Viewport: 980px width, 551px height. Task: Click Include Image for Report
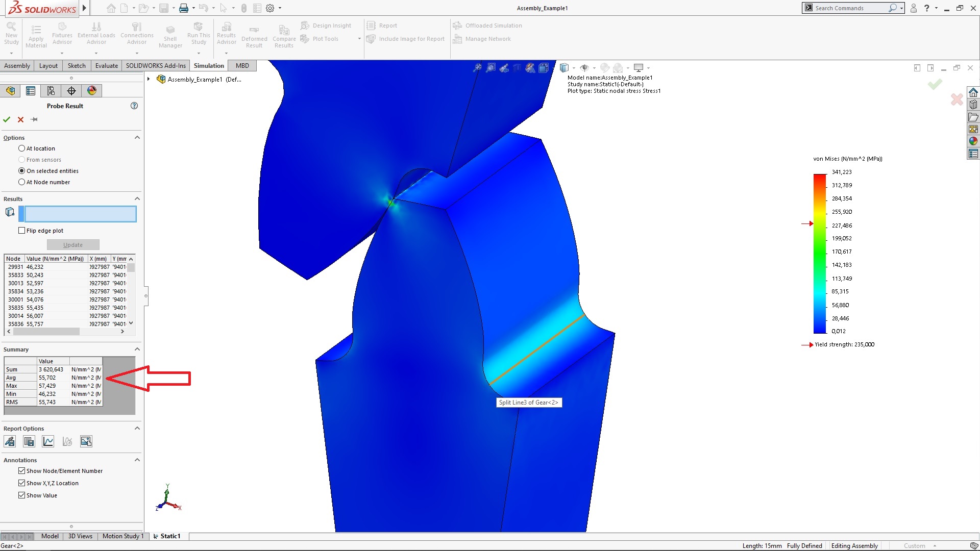[406, 39]
